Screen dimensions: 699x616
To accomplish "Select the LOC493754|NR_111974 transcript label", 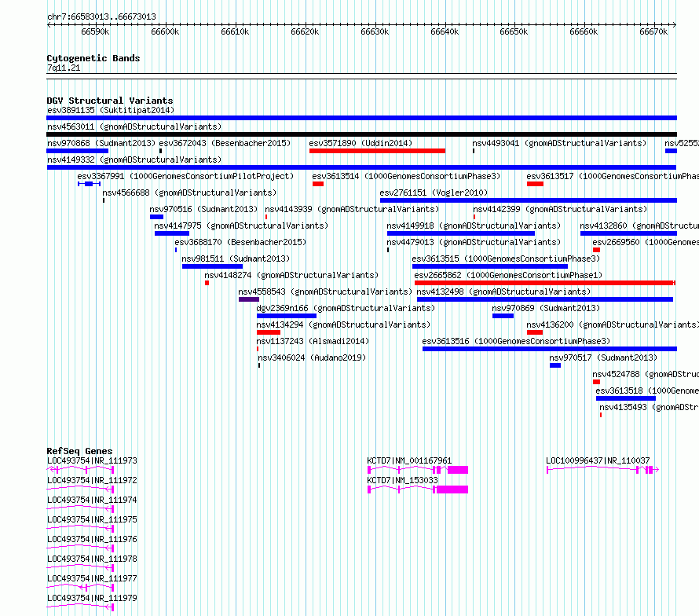I will tap(92, 500).
